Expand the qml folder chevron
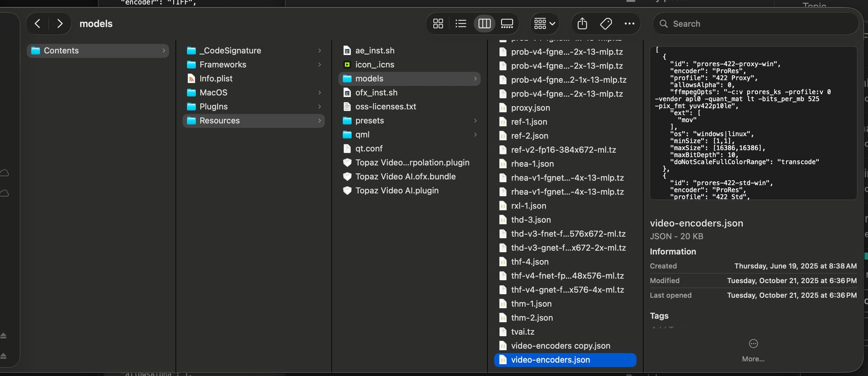Image resolution: width=868 pixels, height=376 pixels. tap(475, 135)
